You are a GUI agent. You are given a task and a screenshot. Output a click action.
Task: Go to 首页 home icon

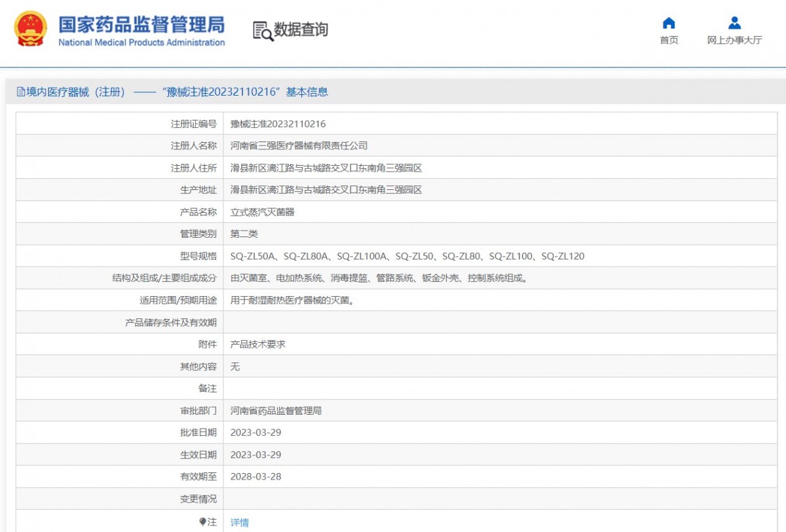(x=669, y=23)
